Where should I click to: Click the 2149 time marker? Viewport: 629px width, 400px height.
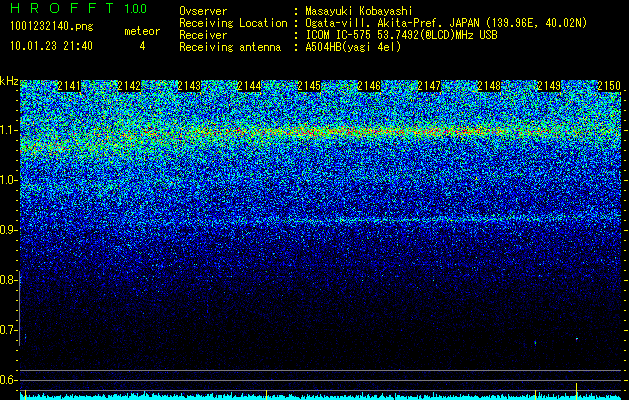549,86
